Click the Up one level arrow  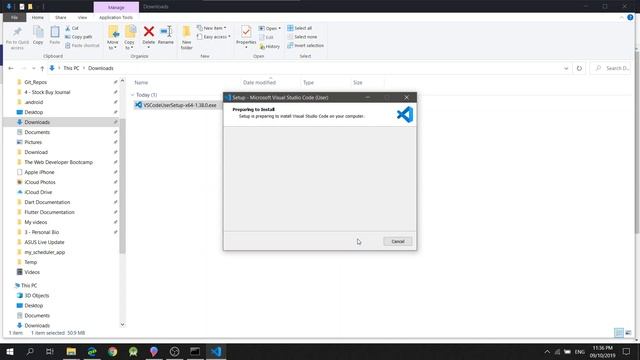click(x=42, y=68)
